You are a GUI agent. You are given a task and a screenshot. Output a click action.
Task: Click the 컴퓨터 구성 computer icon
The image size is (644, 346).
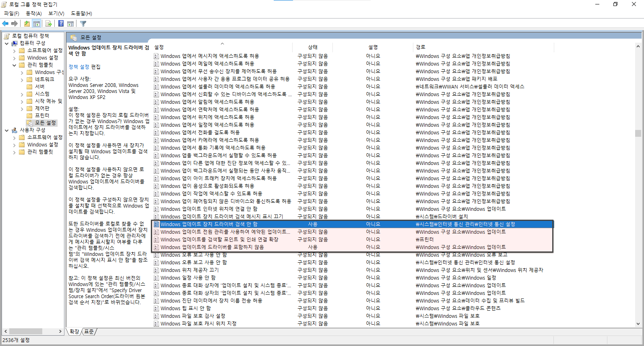pos(14,43)
